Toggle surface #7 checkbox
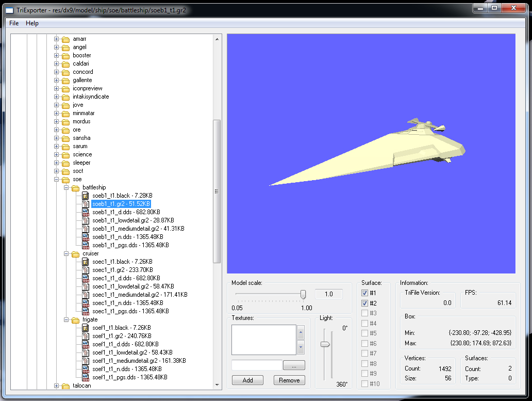Screen dimensions: 532x401 pos(365,354)
